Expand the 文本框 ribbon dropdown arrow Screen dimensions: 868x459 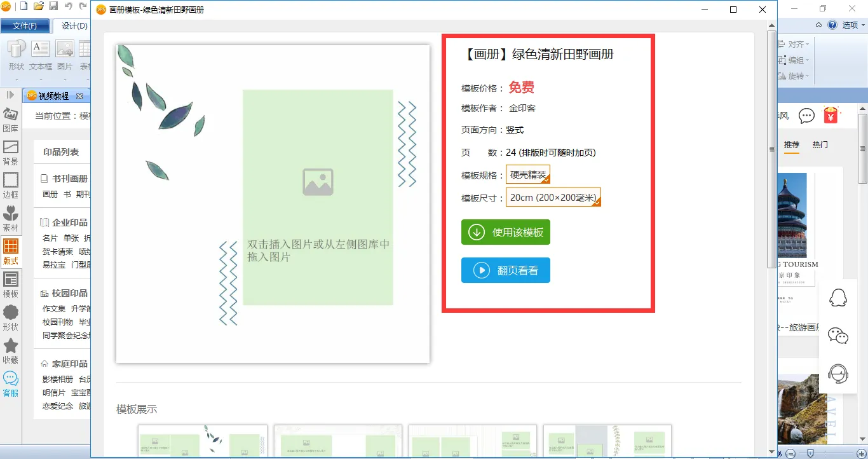[41, 79]
